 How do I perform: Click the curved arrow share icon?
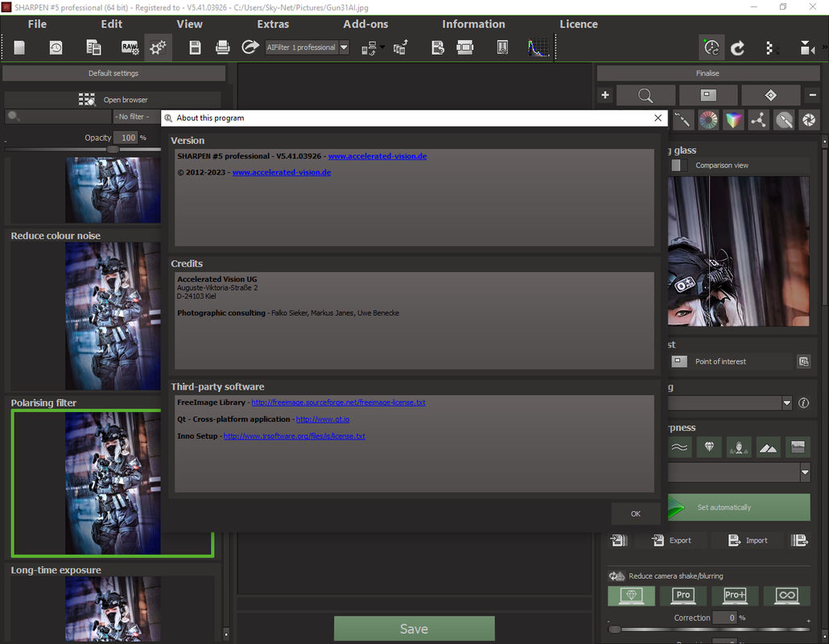coord(250,47)
